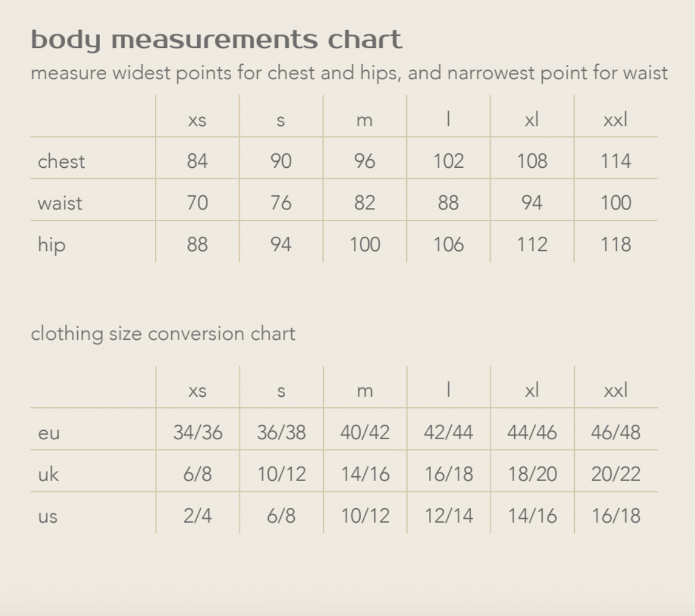Click the eu row label
This screenshot has width=695, height=616.
click(49, 433)
